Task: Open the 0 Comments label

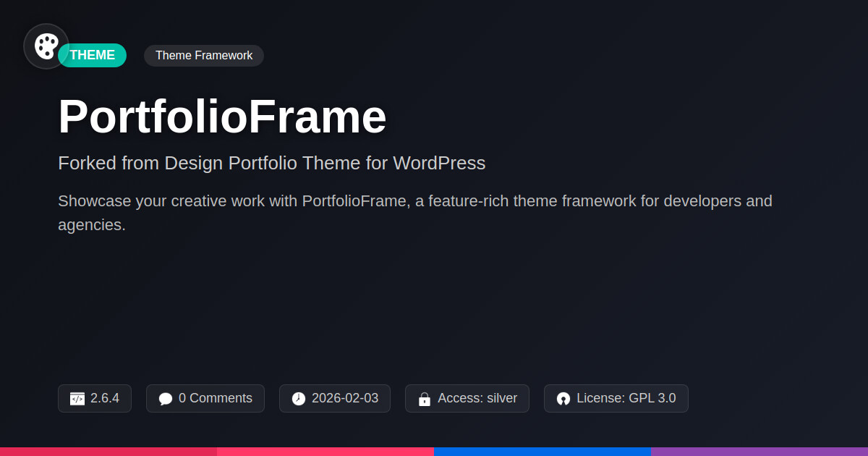Action: click(216, 398)
